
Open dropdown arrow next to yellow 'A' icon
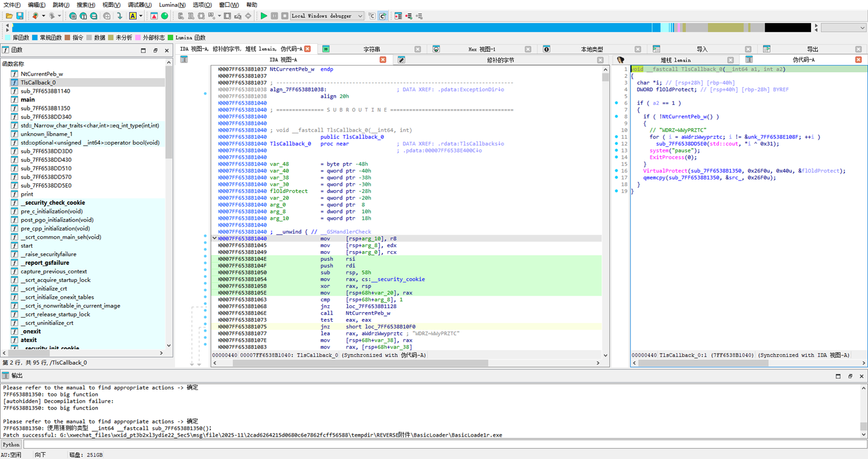[x=141, y=16]
